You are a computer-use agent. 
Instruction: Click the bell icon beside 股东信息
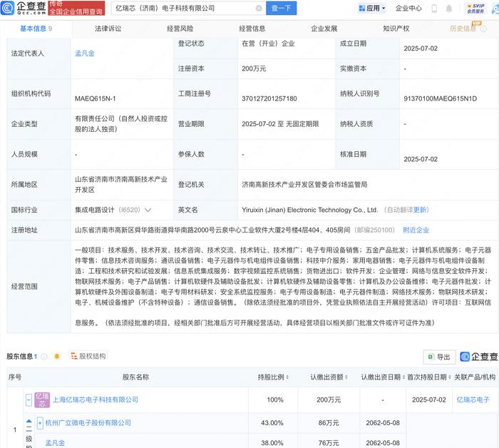click(57, 356)
